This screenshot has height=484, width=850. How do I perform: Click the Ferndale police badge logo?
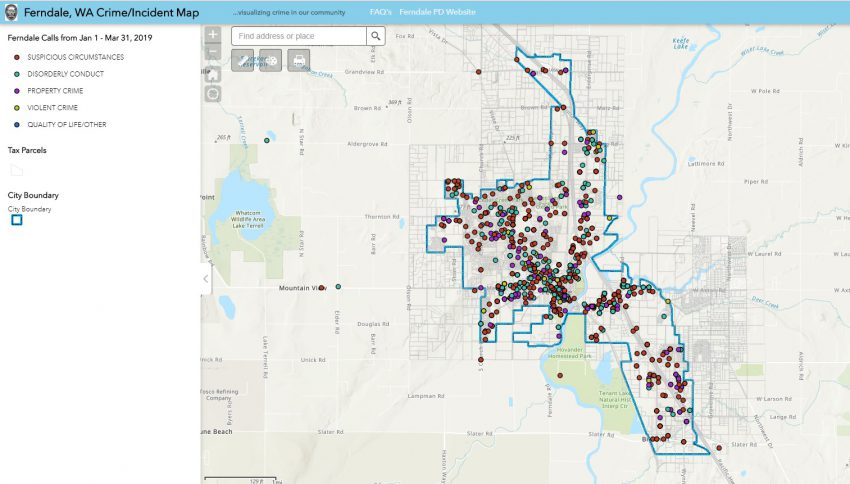11,12
